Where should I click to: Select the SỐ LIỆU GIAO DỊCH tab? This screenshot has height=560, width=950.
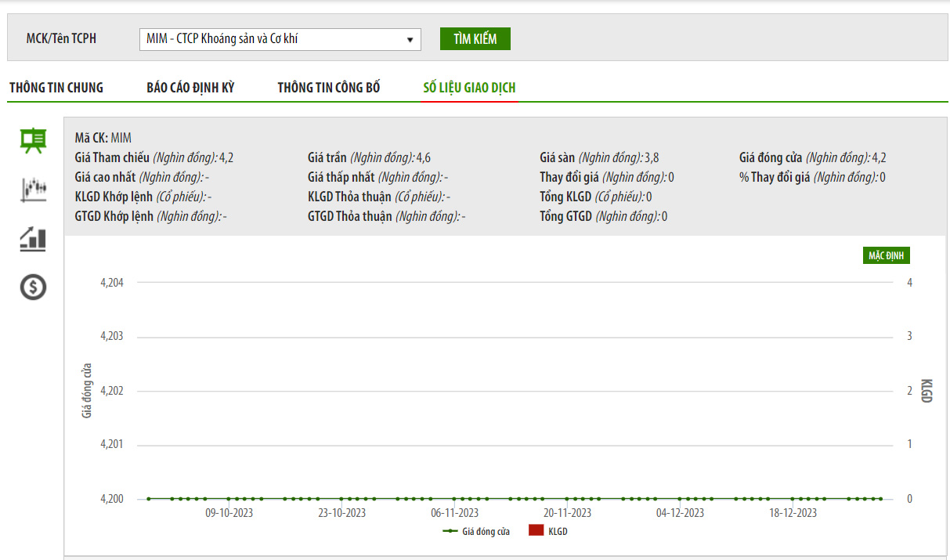pos(469,88)
